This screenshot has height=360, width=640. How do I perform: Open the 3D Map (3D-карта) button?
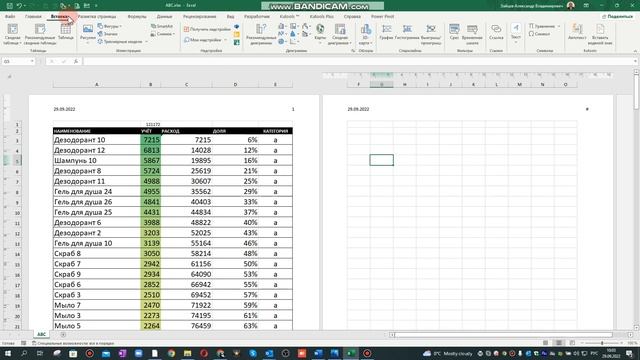(x=366, y=34)
